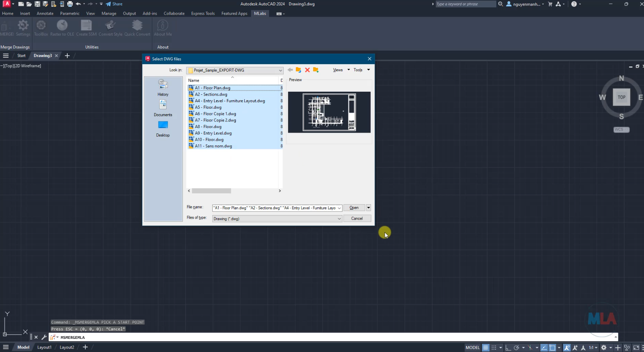
Task: Open History shortcut in places sidebar
Action: (x=163, y=88)
